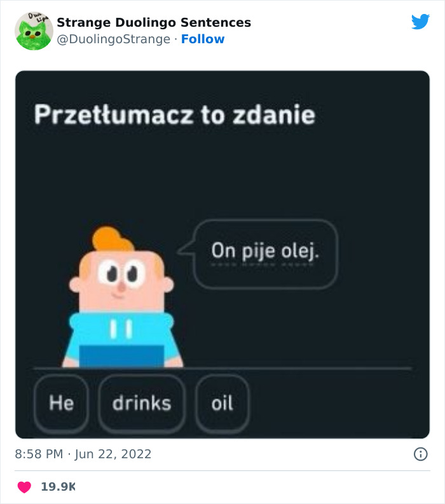Click the "On pije olej." speech bubble
The width and height of the screenshot is (445, 504).
[x=265, y=253]
